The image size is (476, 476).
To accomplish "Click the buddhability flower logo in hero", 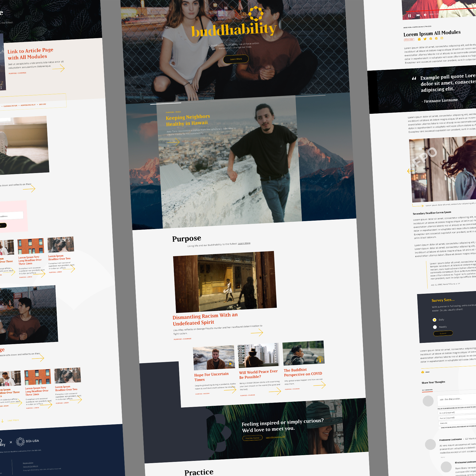I will point(256,14).
